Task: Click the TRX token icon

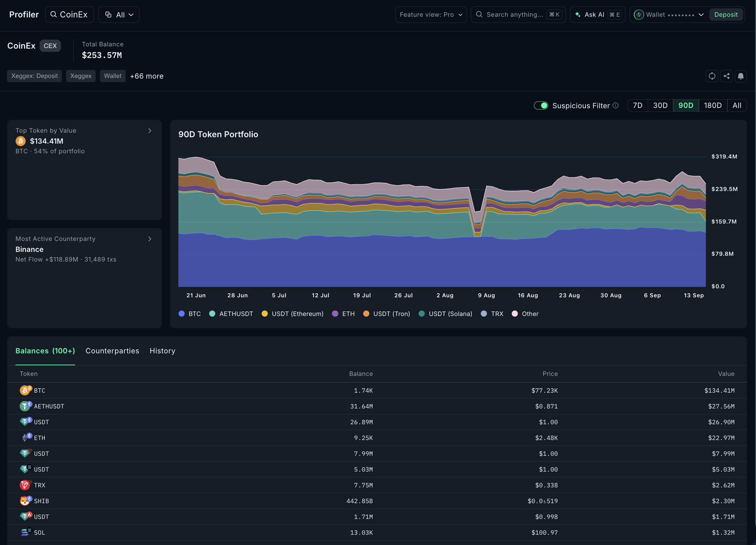Action: coord(25,485)
